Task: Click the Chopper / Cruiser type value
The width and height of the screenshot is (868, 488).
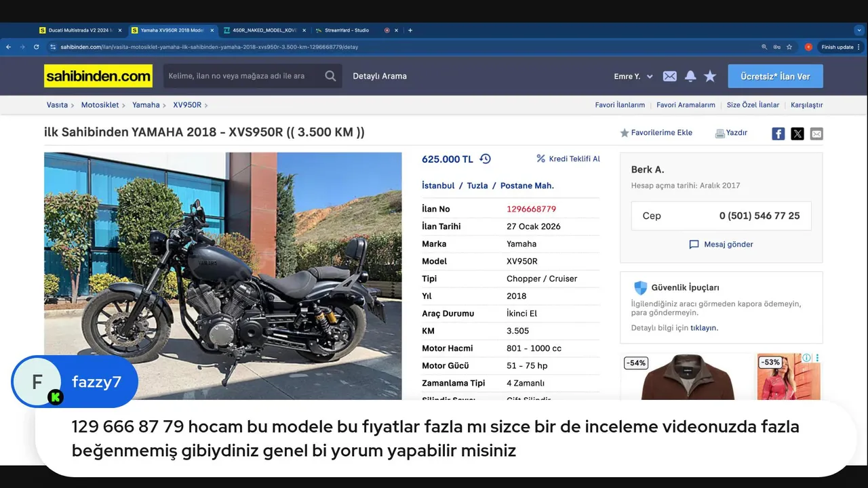Action: click(x=542, y=279)
